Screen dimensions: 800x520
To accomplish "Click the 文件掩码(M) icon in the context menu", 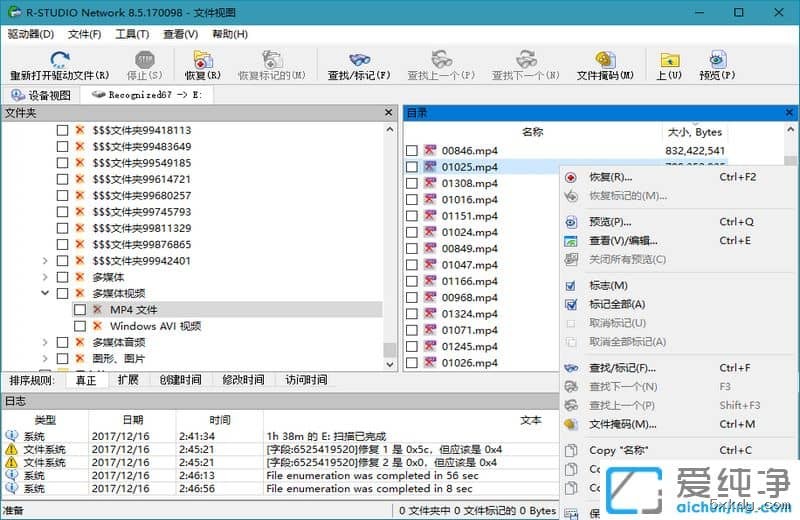I will [x=571, y=424].
